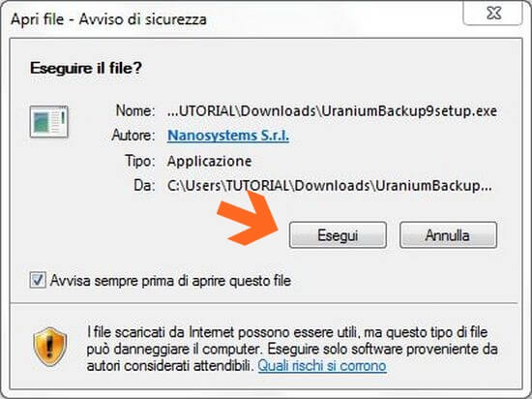Click the 'Eseguire il file?' heading
Screen dimensions: 532x399
[x=86, y=68]
